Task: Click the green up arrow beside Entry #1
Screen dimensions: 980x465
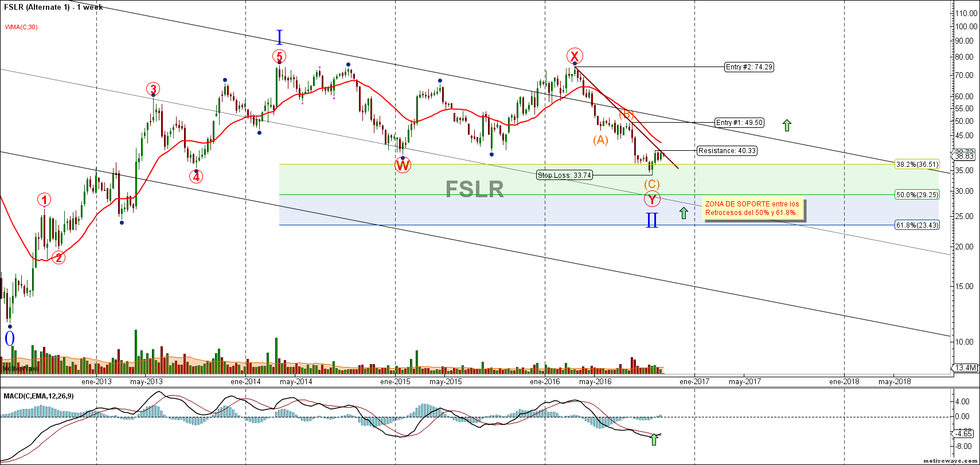Action: [787, 124]
